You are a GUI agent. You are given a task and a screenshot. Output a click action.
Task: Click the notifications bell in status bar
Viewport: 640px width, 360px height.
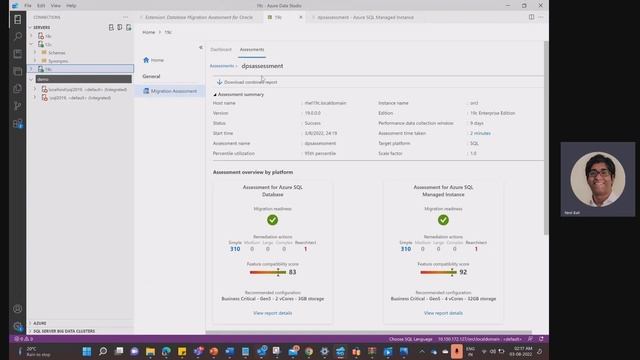[541, 339]
